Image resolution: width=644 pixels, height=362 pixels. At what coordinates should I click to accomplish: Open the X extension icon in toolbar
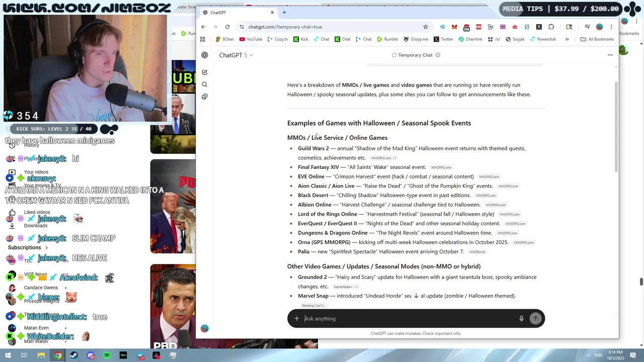coord(539,27)
